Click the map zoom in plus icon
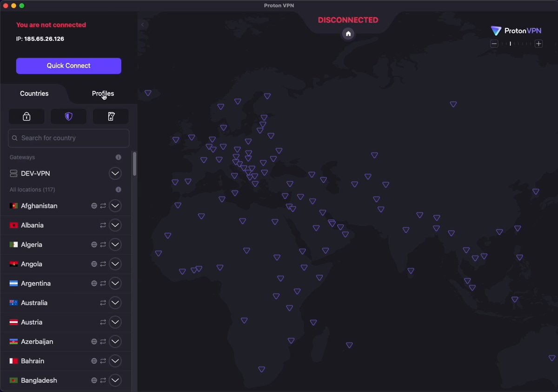 538,44
